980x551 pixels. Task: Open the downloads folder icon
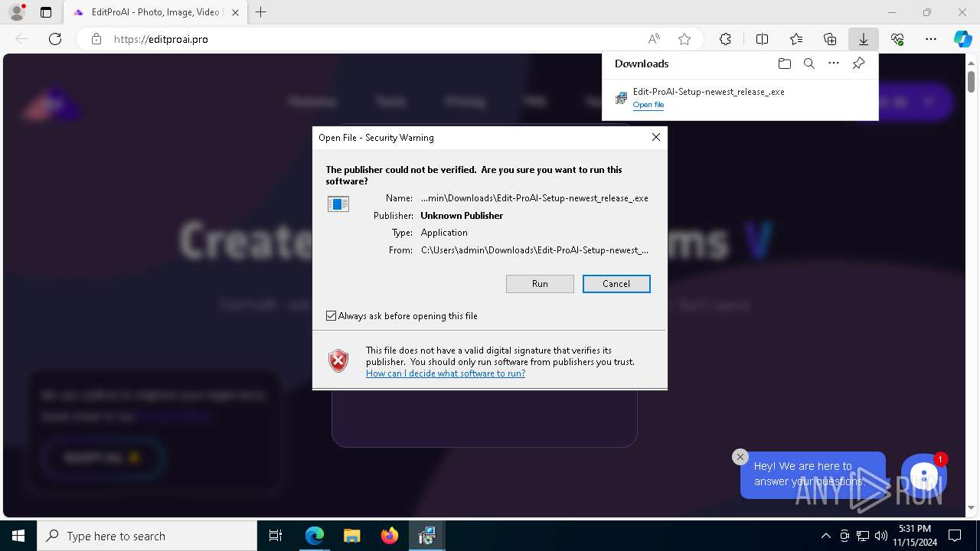tap(784, 64)
